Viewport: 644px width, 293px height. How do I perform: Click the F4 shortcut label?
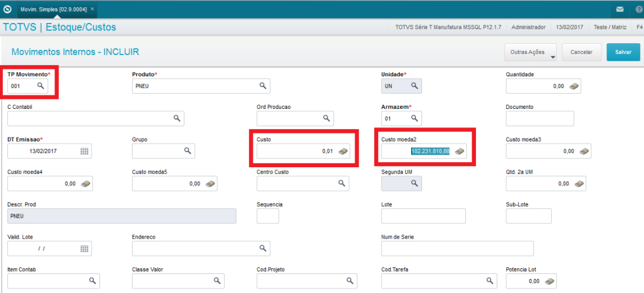coord(640,27)
